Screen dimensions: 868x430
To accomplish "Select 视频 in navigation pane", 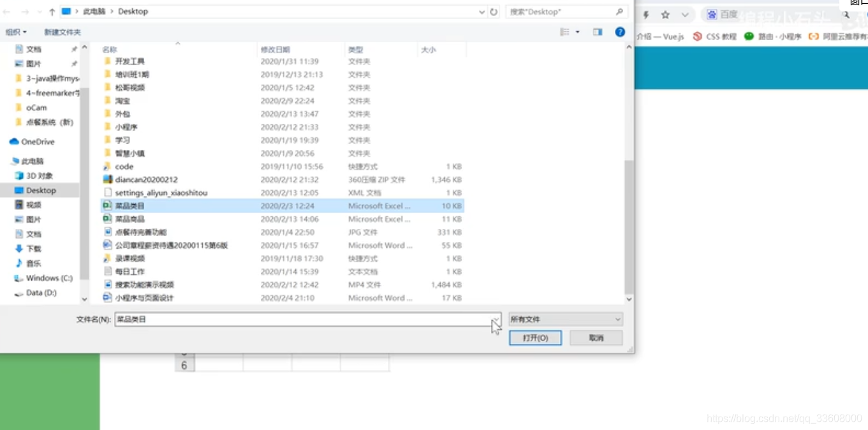I will click(33, 205).
